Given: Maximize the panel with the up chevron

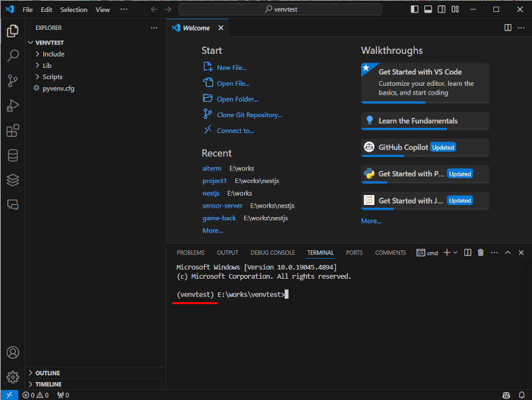Looking at the screenshot, I should pos(507,252).
